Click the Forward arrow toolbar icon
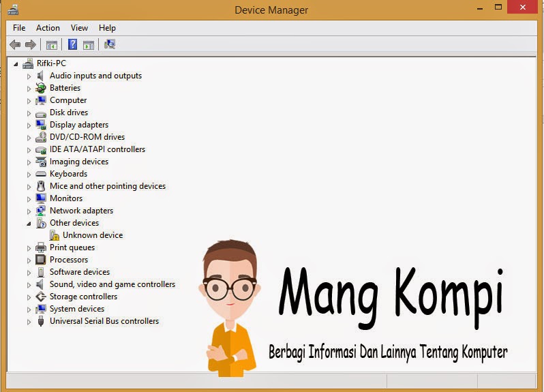This screenshot has height=392, width=544. click(x=31, y=44)
